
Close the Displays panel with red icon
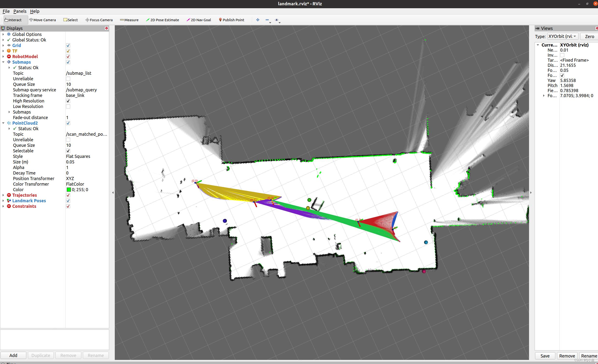tap(106, 28)
